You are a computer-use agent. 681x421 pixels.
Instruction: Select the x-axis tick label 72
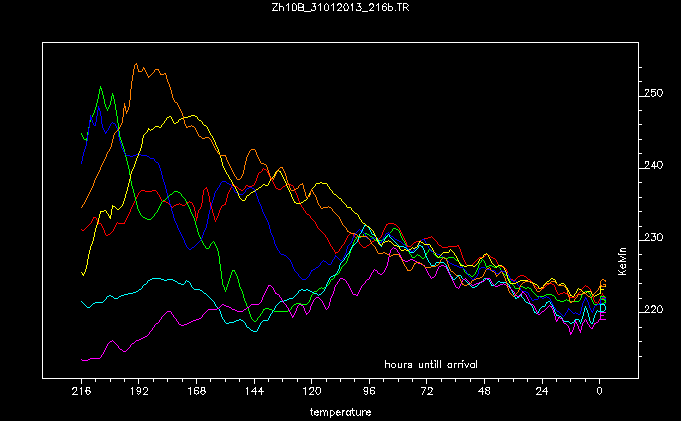427,391
